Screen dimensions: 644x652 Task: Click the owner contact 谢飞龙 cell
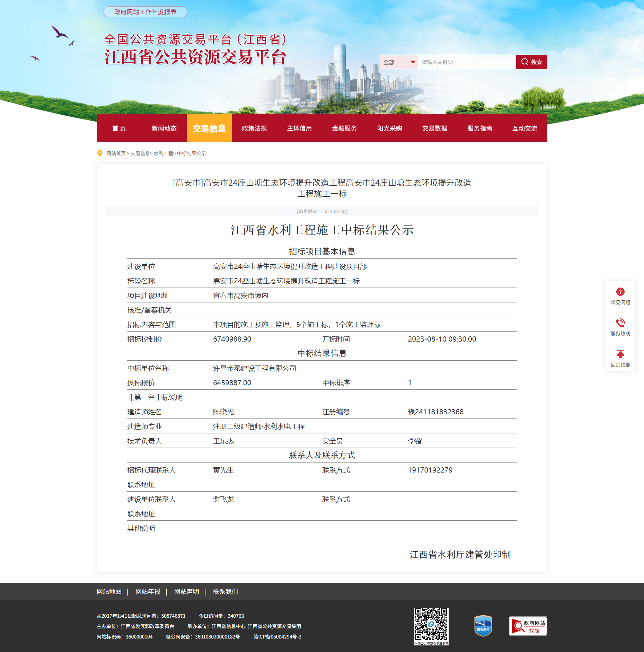pos(267,499)
